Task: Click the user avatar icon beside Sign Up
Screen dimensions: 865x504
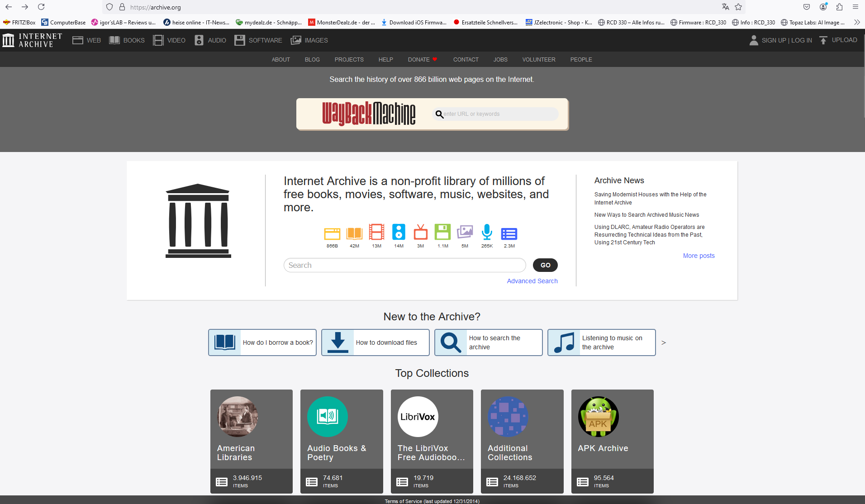Action: click(x=754, y=40)
